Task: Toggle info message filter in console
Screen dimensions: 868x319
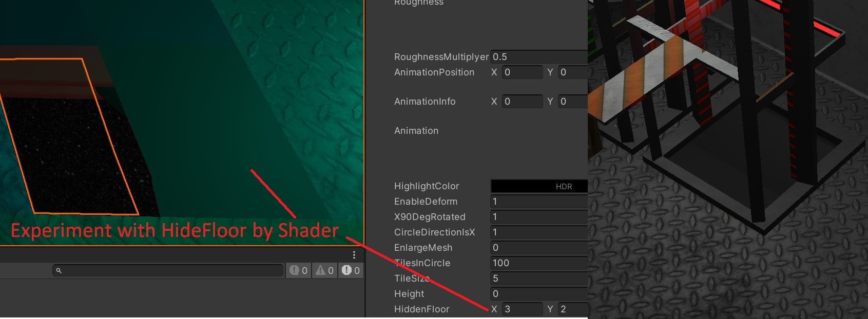Action: pyautogui.click(x=298, y=270)
